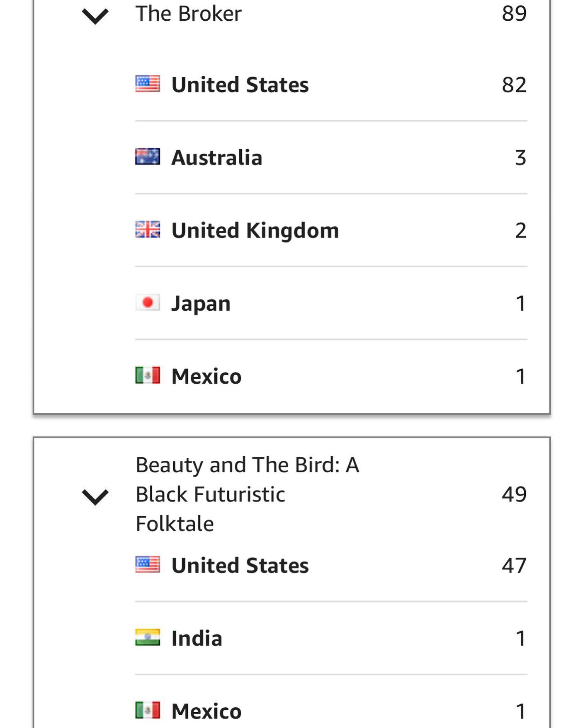Select the Australia country row label

[x=217, y=157]
